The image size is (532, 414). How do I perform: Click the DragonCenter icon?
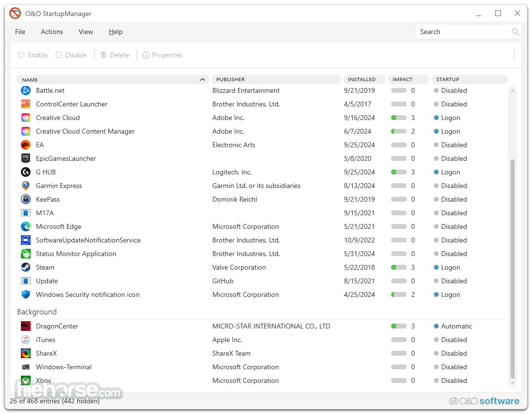coord(25,327)
